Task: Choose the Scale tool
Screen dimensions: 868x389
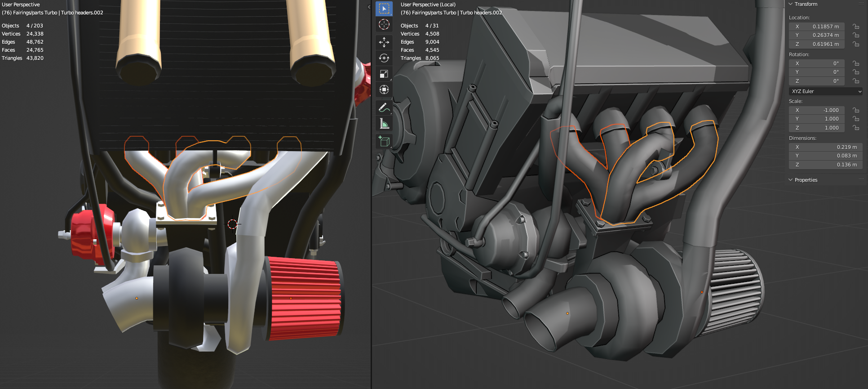Action: 384,74
